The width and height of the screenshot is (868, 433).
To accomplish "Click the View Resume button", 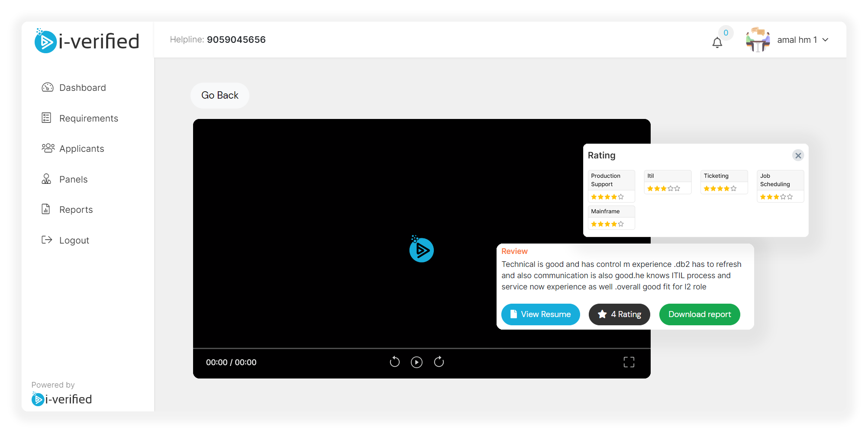I will (x=540, y=314).
